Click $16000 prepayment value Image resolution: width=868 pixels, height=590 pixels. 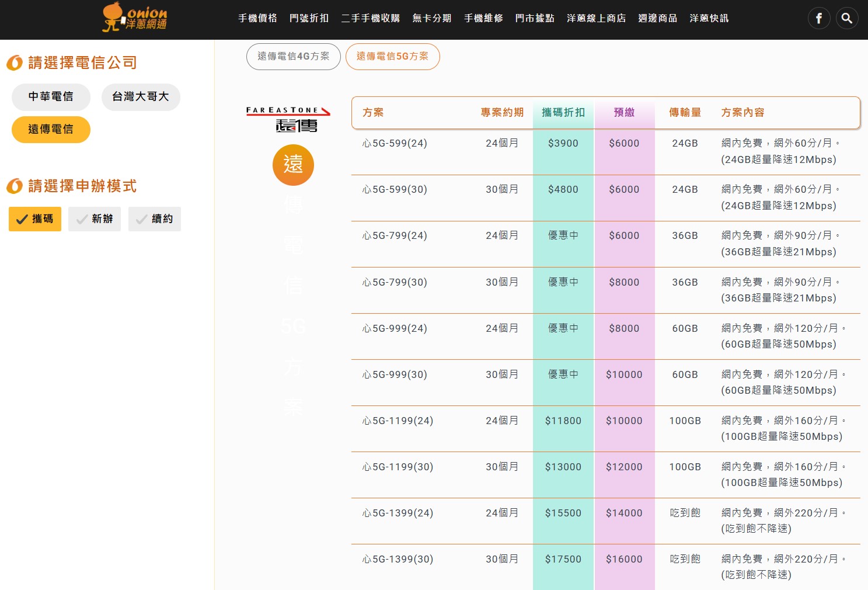coord(624,559)
